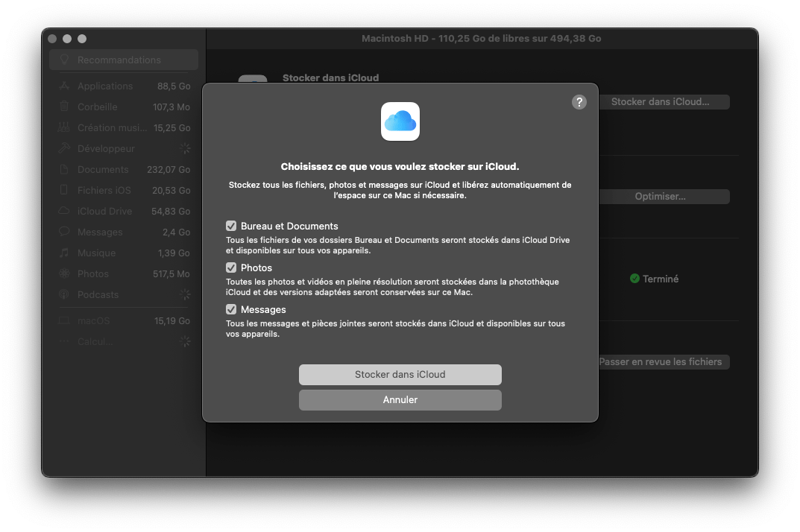Select Musique sidebar row
This screenshot has height=532, width=800.
coord(124,253)
